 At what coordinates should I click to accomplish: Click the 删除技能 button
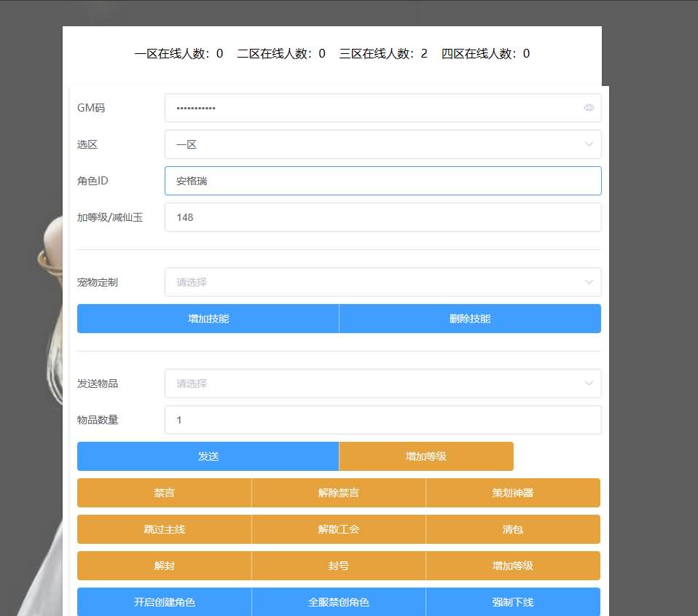pyautogui.click(x=470, y=319)
